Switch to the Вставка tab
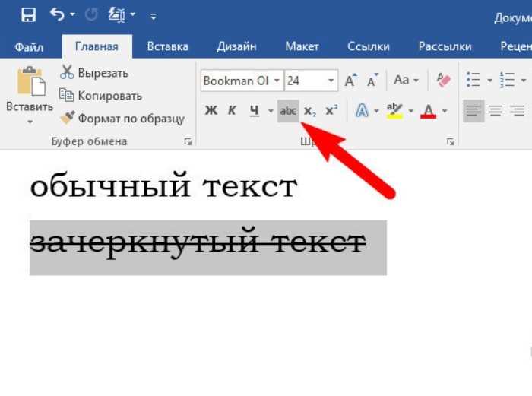Screen dimensions: 532x396 (168, 46)
